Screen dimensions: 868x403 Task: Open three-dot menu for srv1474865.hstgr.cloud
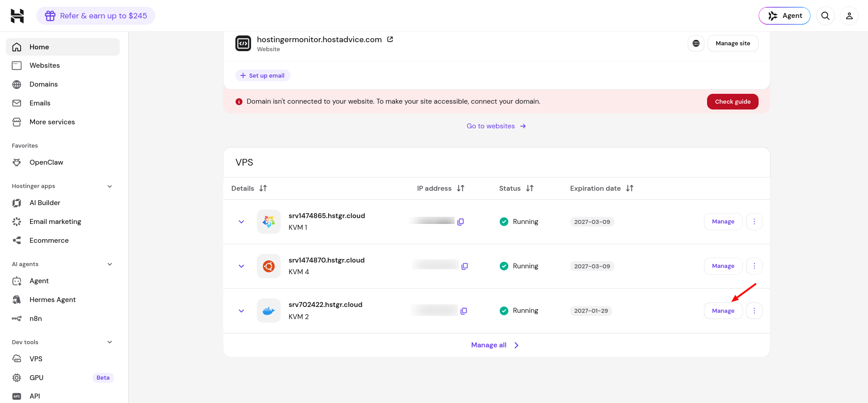tap(754, 222)
